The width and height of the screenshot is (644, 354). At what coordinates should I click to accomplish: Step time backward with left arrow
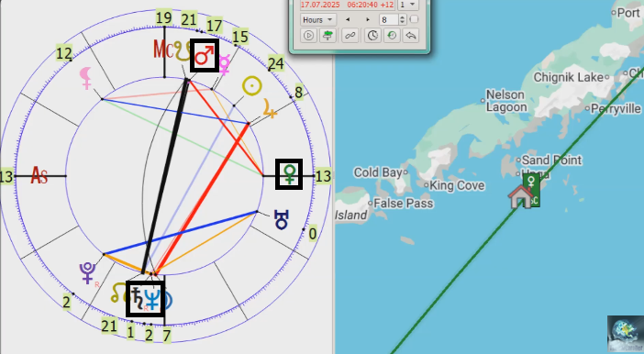(348, 19)
